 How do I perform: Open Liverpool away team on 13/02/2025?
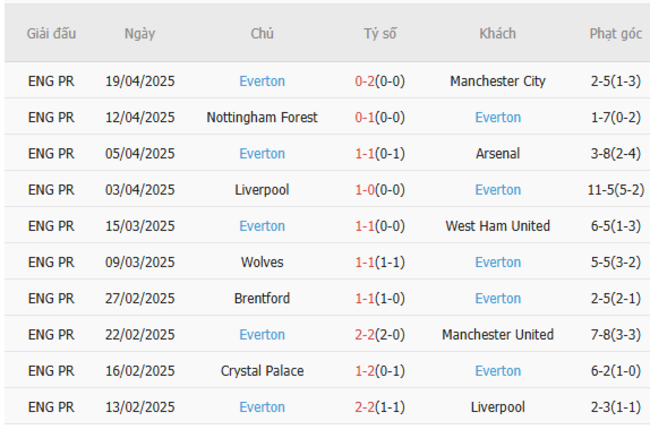coord(497,407)
